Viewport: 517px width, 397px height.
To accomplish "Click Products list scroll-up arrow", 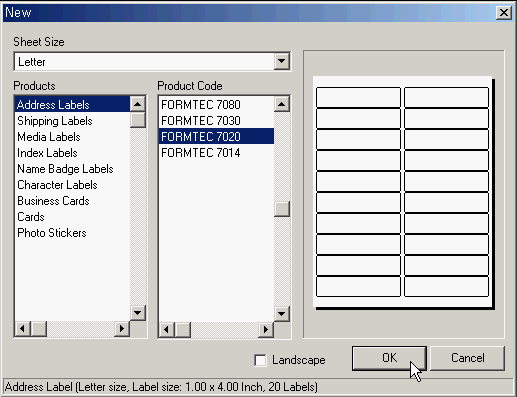I will 137,104.
